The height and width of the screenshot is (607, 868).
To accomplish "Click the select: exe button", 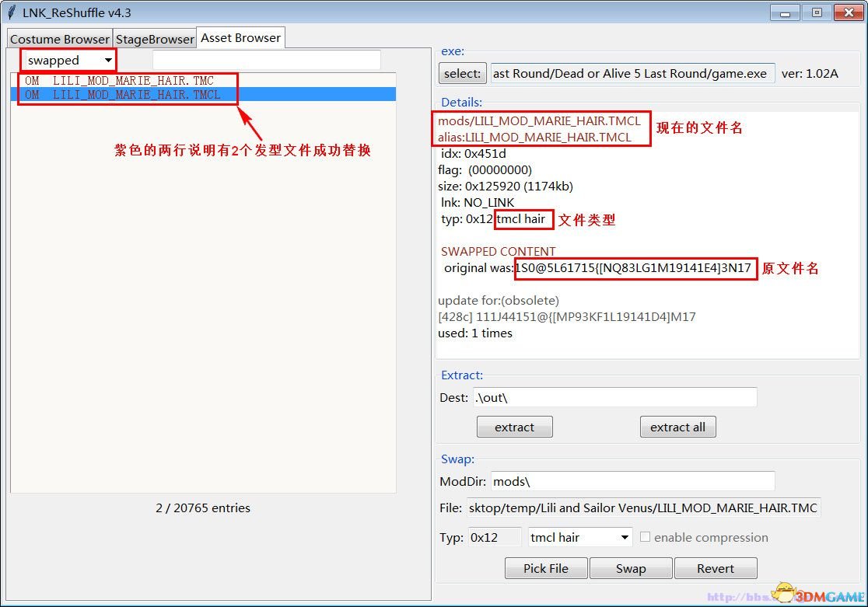I will [x=462, y=73].
